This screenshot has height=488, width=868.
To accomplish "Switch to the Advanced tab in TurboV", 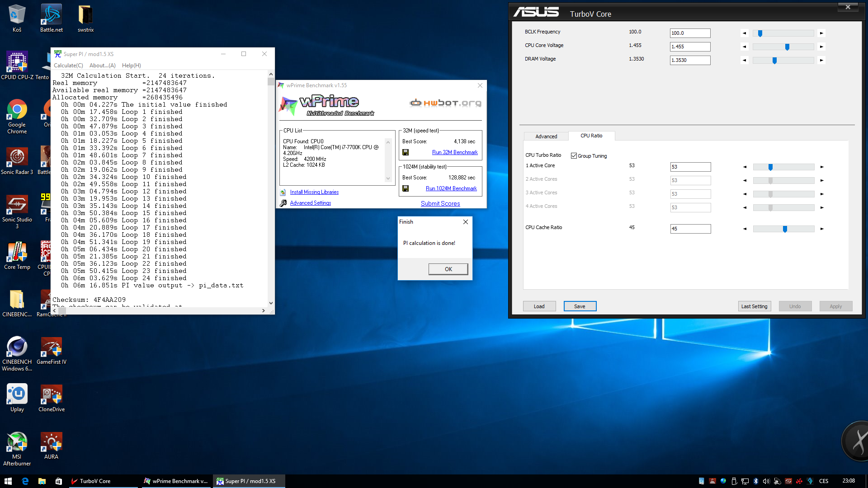I will [x=546, y=136].
